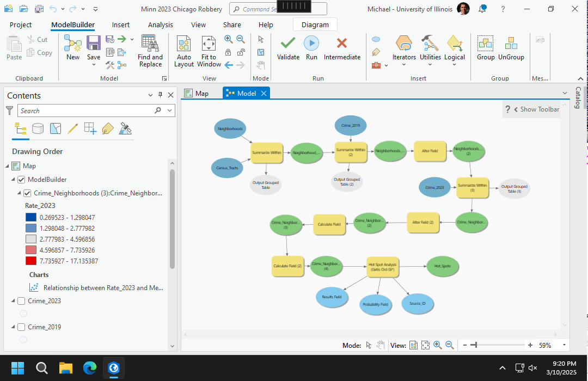Switch to the Analysis ribbon tab

coord(160,24)
